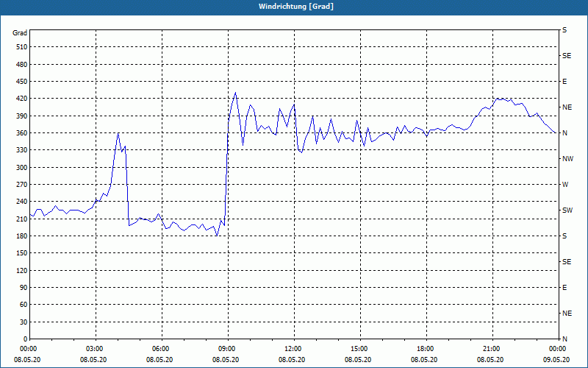
Task: Click the NW compass label on right axis
Action: (567, 159)
